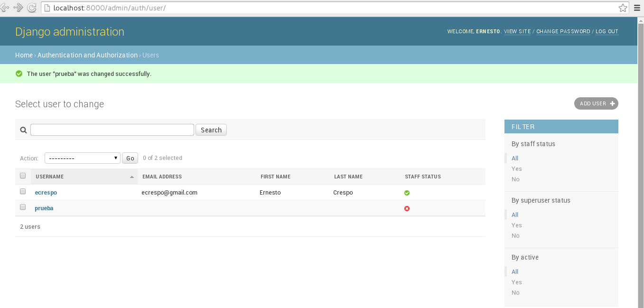This screenshot has width=644, height=308.
Task: Open the Log Out link
Action: pos(607,31)
